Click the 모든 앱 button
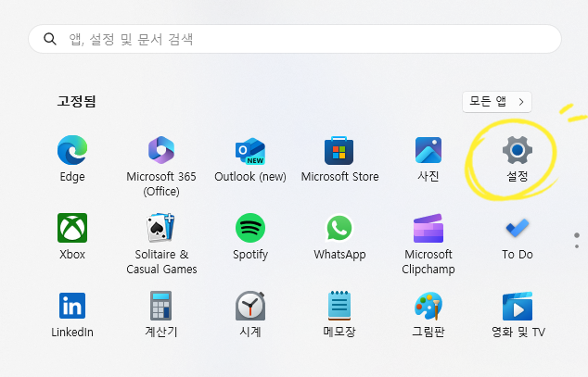The height and width of the screenshot is (377, 588). [x=497, y=102]
